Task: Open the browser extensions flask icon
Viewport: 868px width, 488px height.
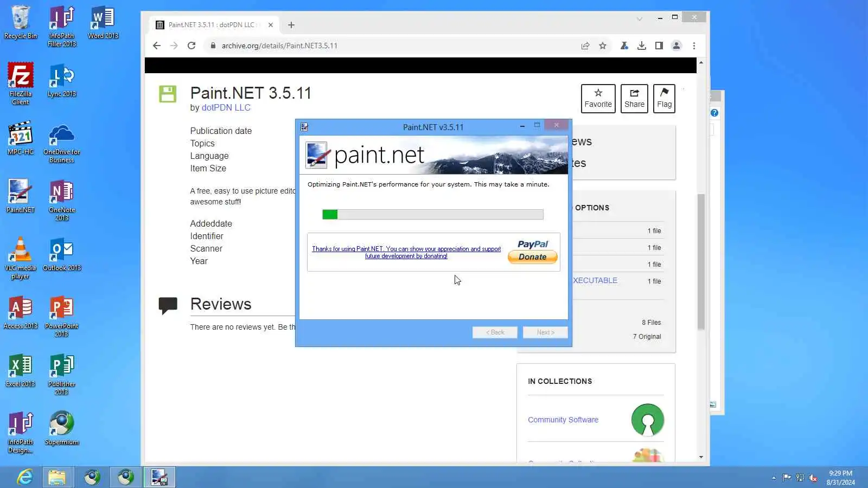Action: click(624, 46)
